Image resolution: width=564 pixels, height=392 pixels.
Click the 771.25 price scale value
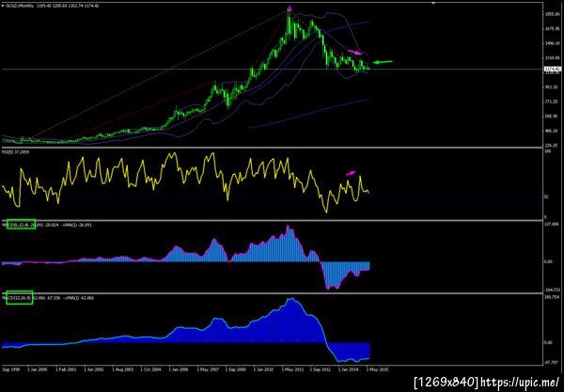click(553, 102)
